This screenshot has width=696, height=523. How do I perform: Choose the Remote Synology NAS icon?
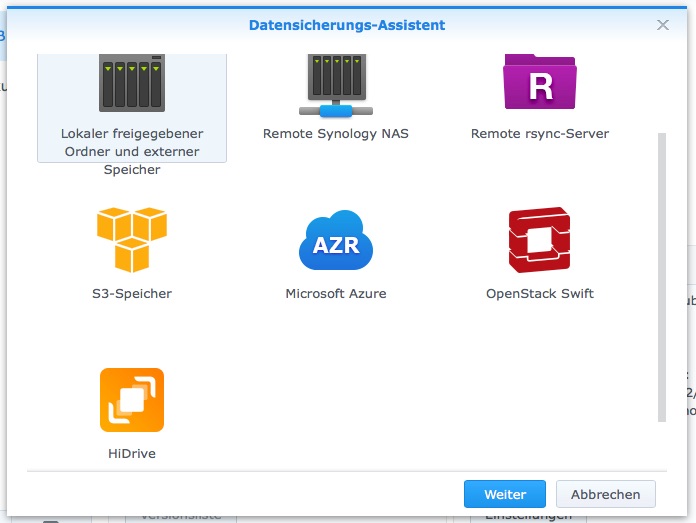pyautogui.click(x=336, y=86)
